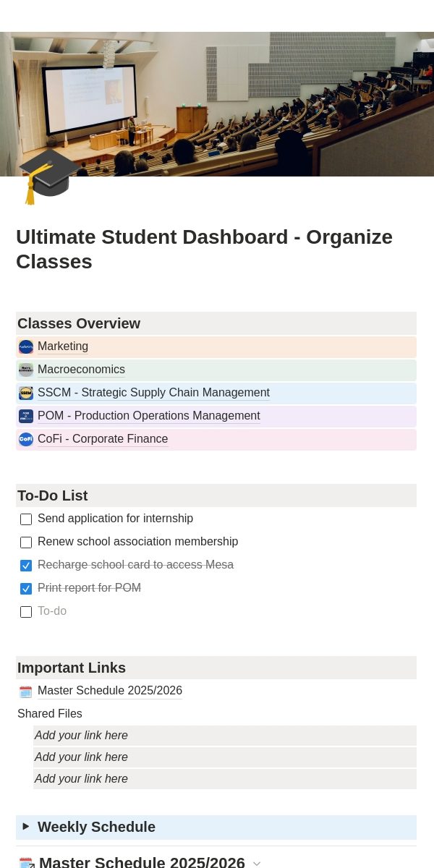Click the Marketing class icon
The height and width of the screenshot is (868, 434).
coord(26,347)
